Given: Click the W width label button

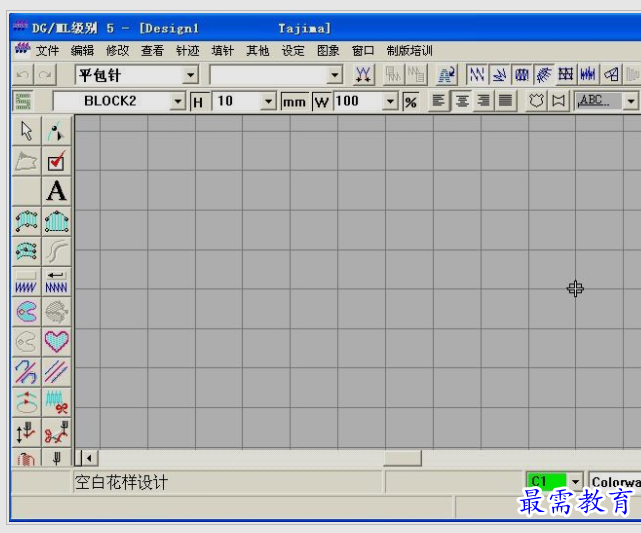Looking at the screenshot, I should (322, 101).
